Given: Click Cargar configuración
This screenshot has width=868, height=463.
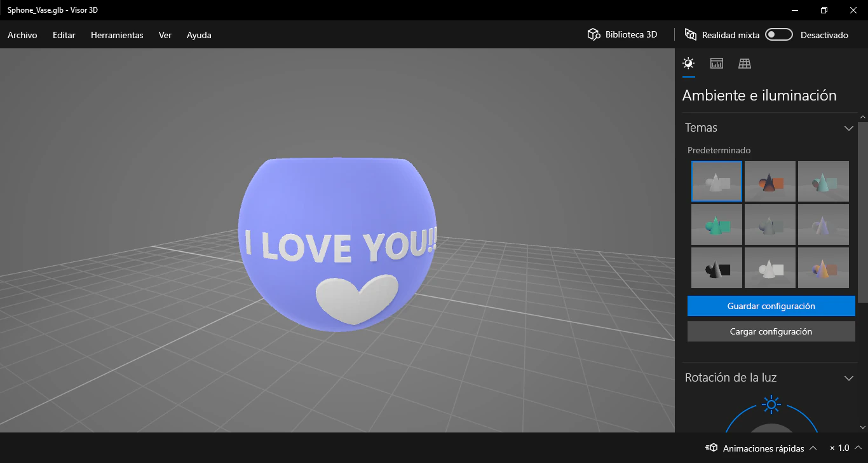Looking at the screenshot, I should click(771, 331).
